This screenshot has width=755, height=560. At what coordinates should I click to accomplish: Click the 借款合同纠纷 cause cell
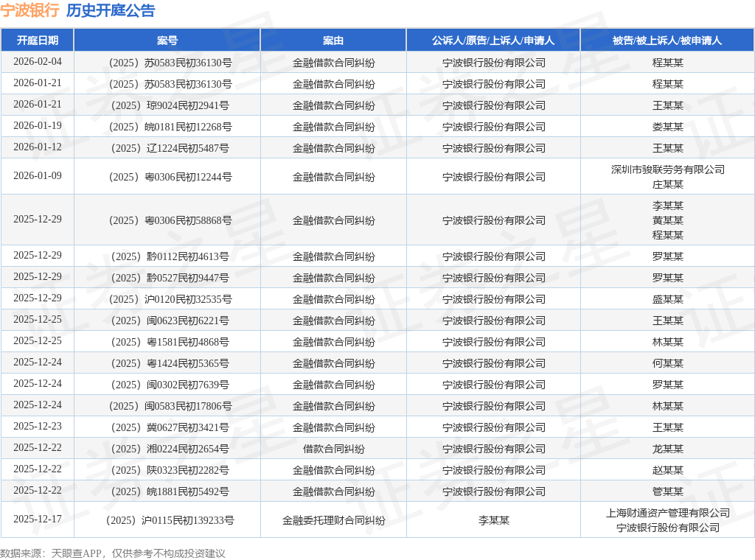click(x=333, y=449)
